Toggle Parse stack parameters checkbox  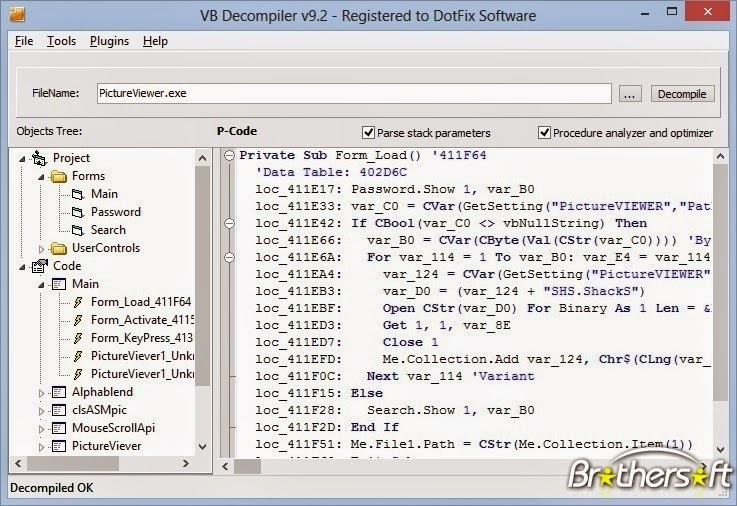pyautogui.click(x=368, y=132)
